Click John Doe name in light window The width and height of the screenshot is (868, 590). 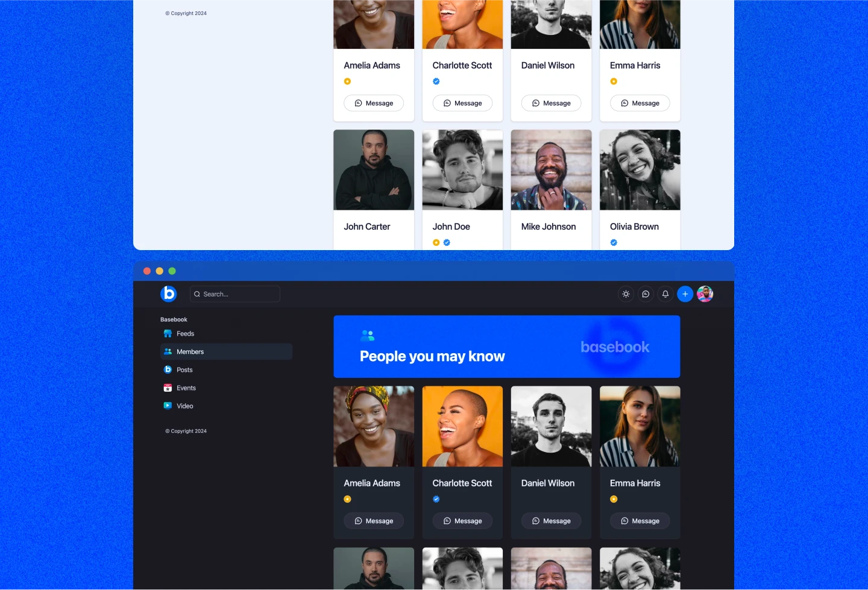(x=451, y=227)
